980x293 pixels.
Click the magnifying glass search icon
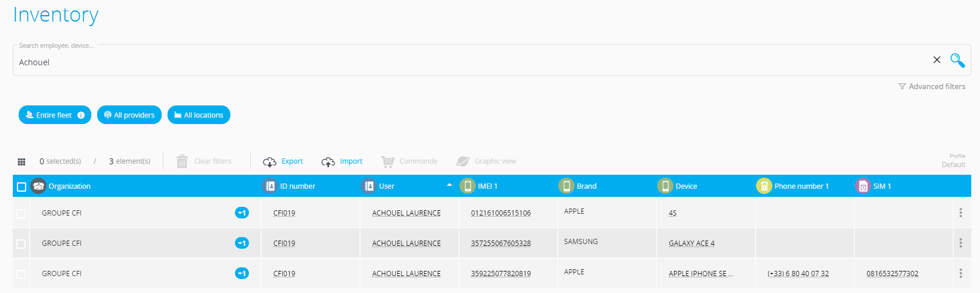click(x=957, y=60)
